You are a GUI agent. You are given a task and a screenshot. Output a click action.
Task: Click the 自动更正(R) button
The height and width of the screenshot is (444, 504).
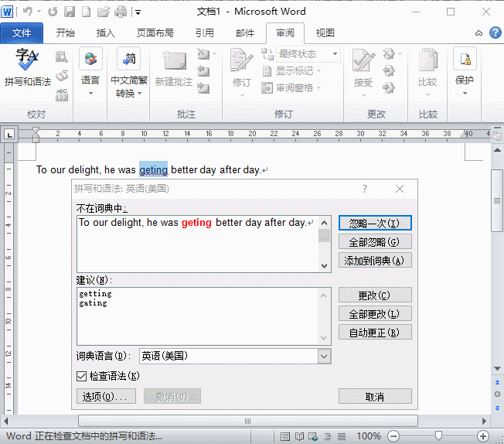tap(375, 333)
